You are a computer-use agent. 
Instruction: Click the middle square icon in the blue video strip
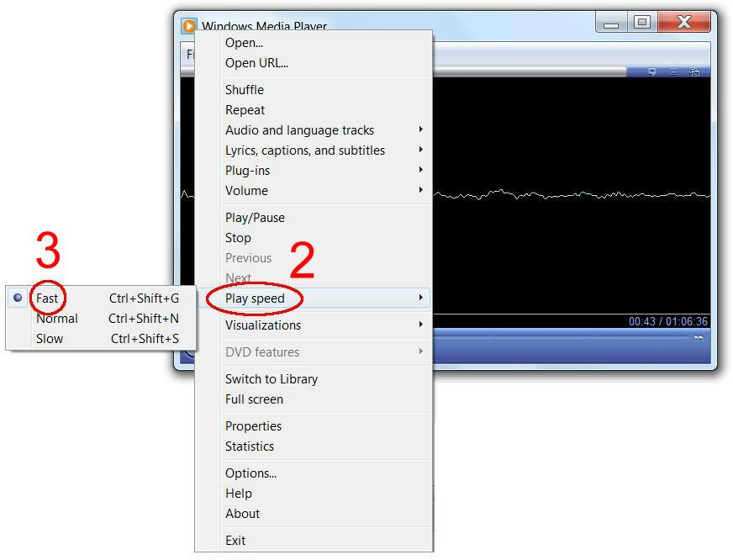pos(673,72)
